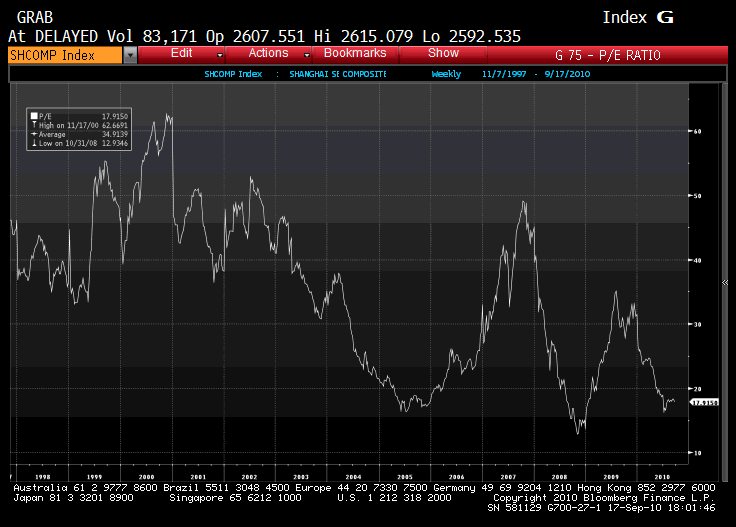The width and height of the screenshot is (736, 527).
Task: Click the Vol 83,171 value
Action: 152,36
